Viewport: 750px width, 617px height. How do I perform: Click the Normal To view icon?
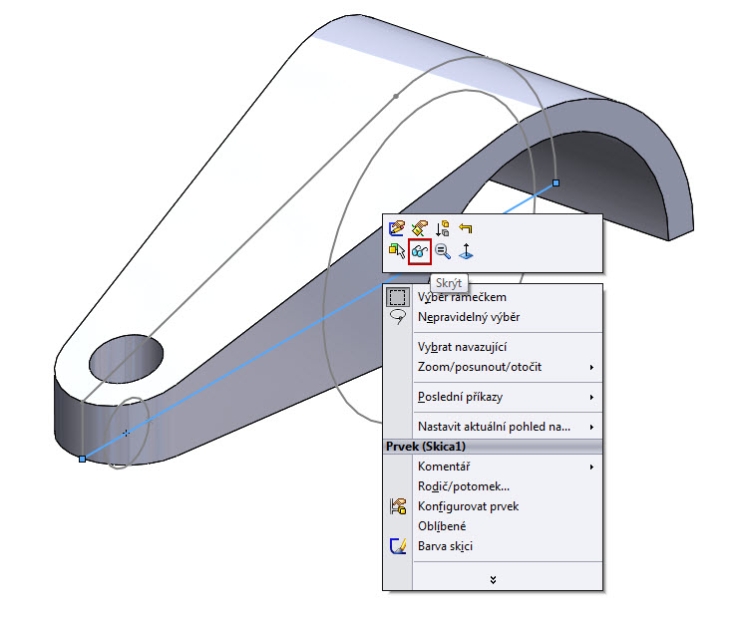465,251
